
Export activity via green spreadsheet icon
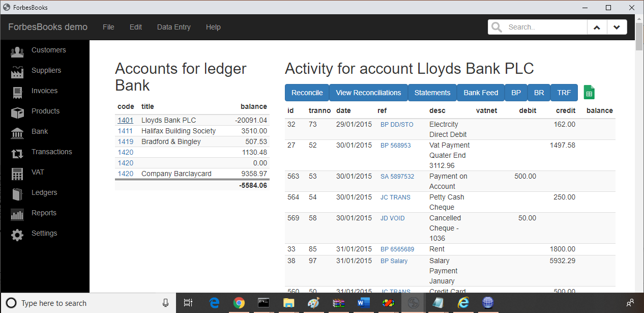(589, 92)
